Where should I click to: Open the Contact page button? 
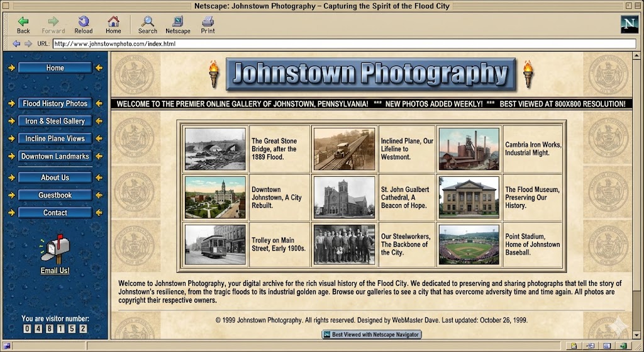point(55,213)
